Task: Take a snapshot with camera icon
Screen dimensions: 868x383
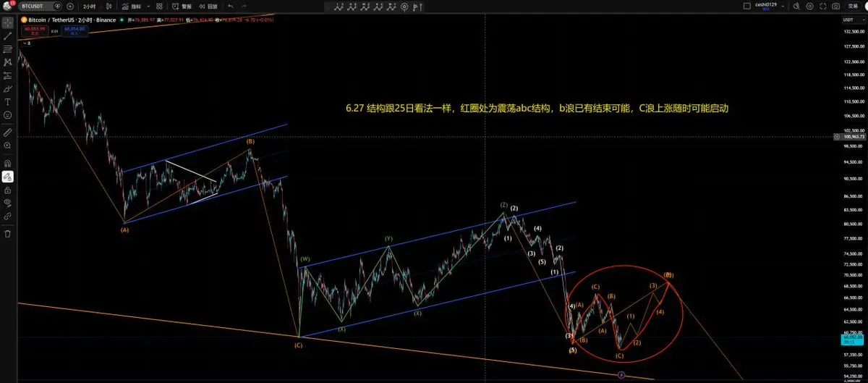Action: click(835, 7)
